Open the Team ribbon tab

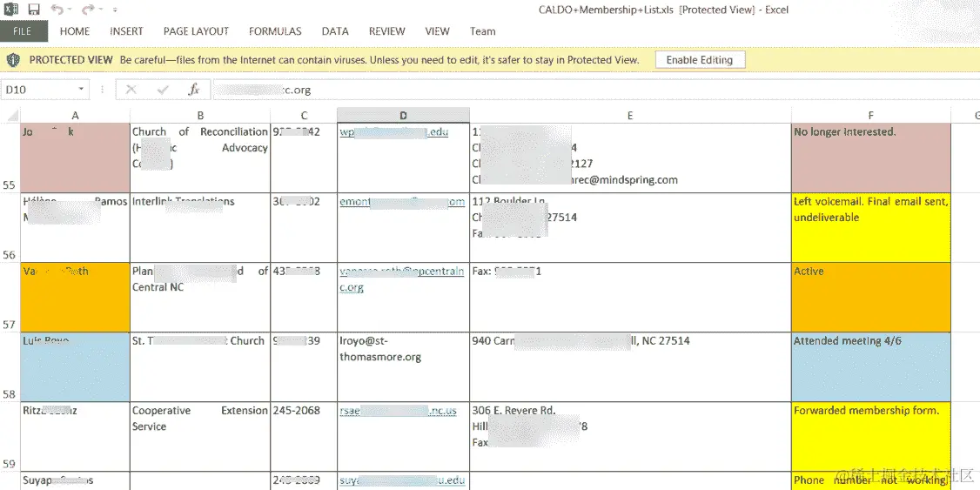482,31
